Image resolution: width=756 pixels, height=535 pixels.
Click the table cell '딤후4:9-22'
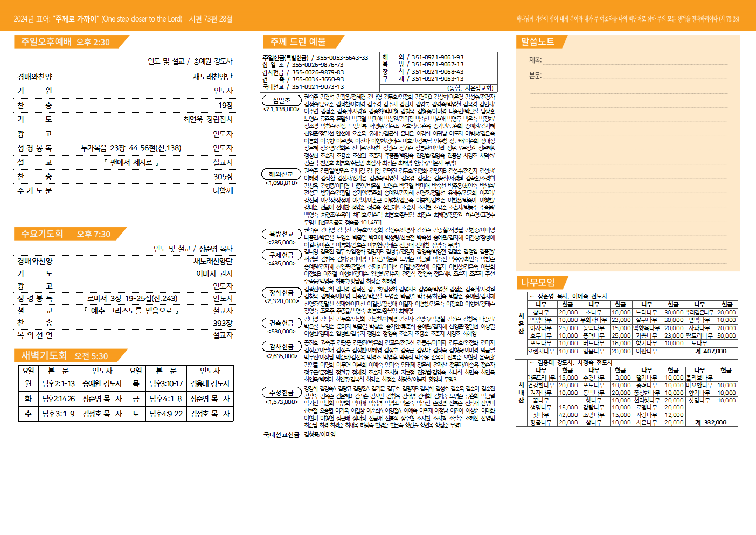click(166, 414)
